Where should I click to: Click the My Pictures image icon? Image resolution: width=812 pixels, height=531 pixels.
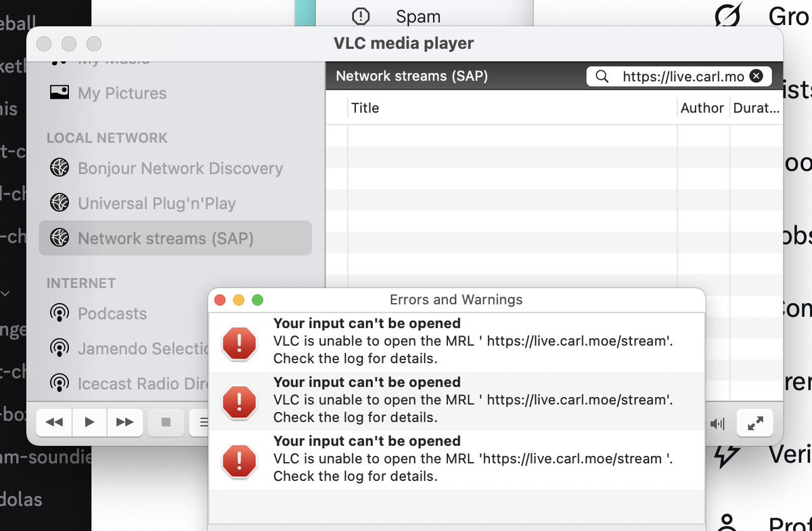pyautogui.click(x=60, y=93)
